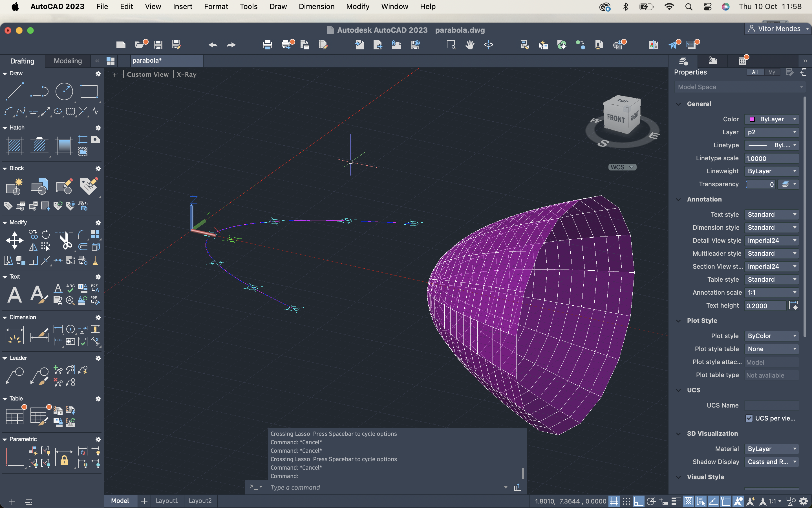
Task: Select the Line draw tool
Action: click(x=14, y=91)
